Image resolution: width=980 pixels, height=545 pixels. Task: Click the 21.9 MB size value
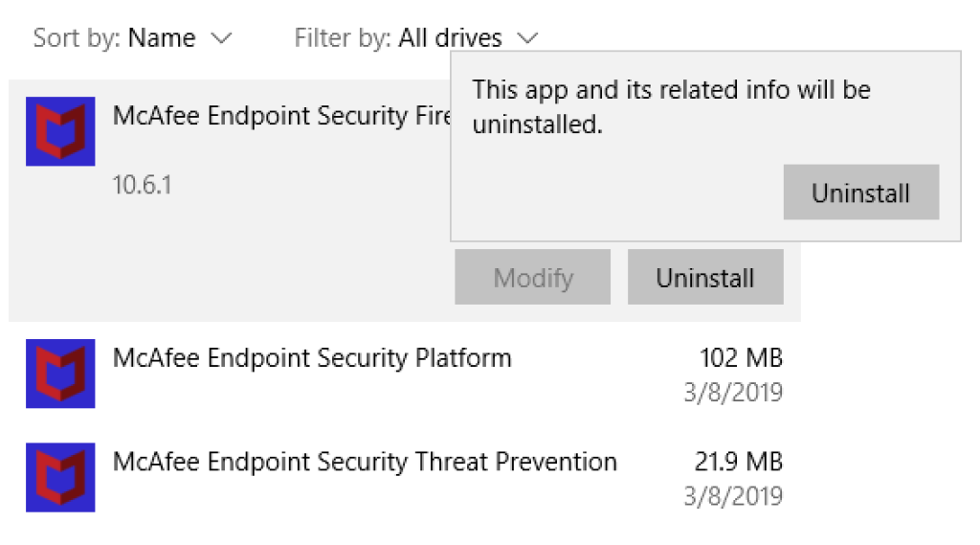(739, 462)
